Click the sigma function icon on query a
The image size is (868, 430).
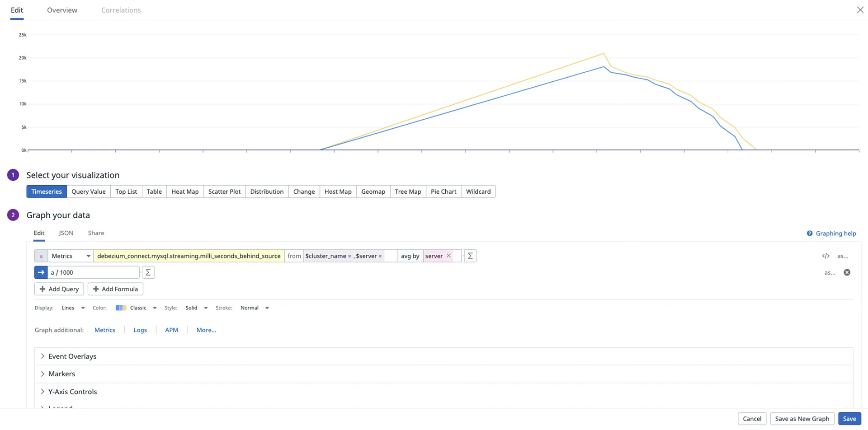470,256
